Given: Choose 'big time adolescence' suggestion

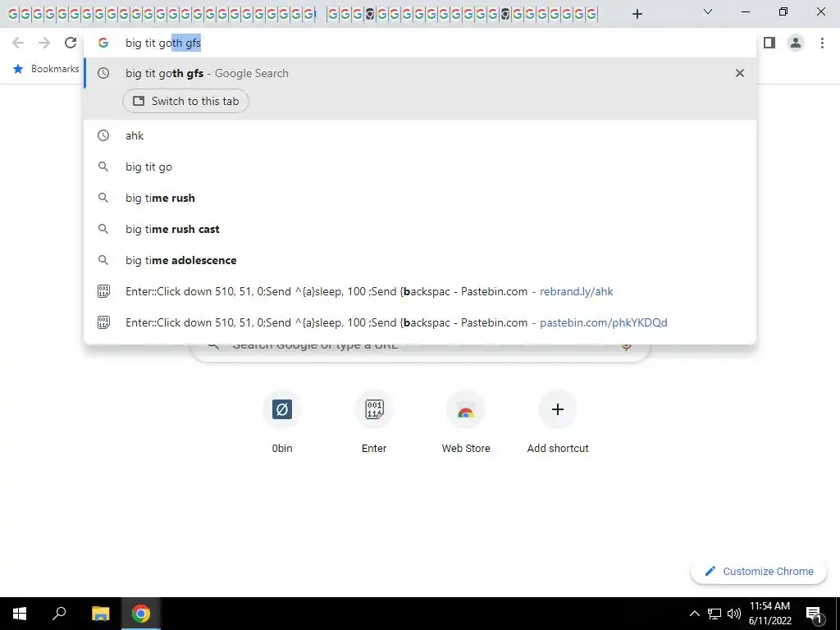Looking at the screenshot, I should [420, 260].
